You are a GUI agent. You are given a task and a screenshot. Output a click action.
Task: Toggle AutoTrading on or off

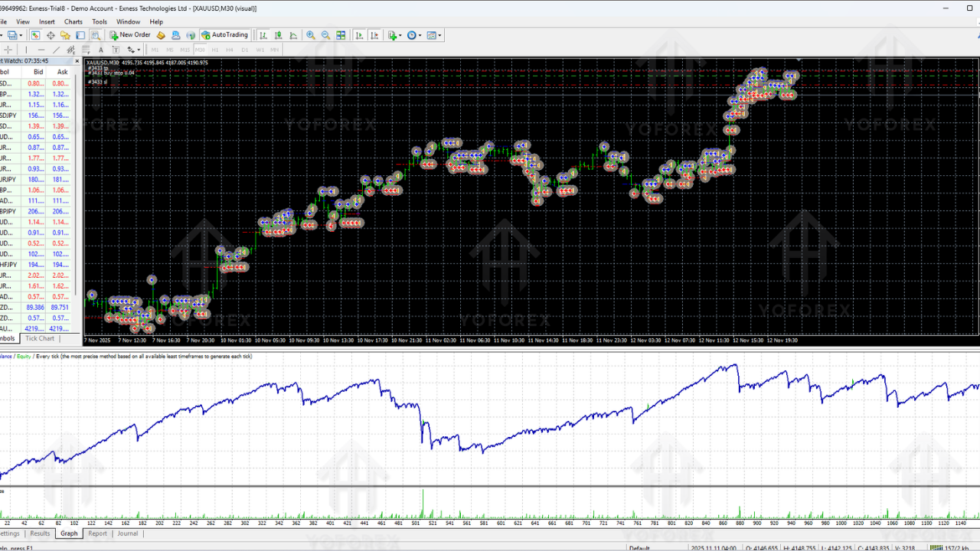pyautogui.click(x=225, y=35)
